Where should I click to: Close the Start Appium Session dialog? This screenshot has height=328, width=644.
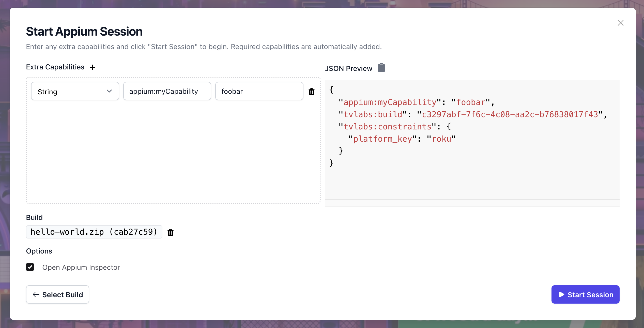[620, 23]
